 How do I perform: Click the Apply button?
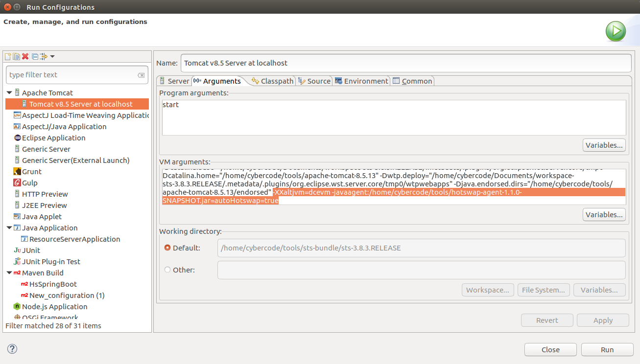tap(603, 320)
